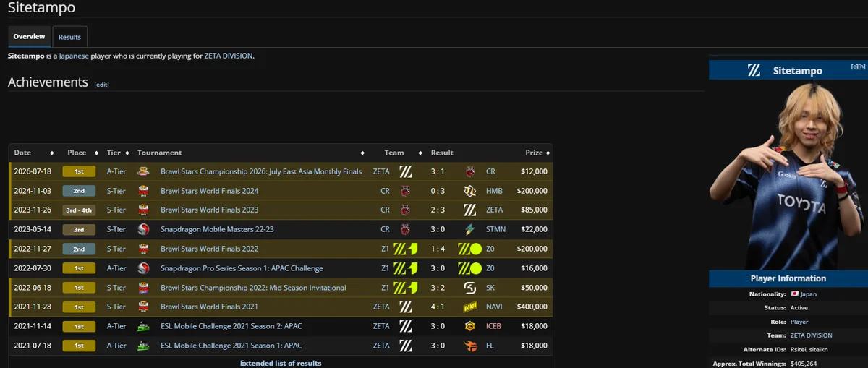Click the ESL Mobile Challenge Season 1 tournament icon

pyautogui.click(x=143, y=346)
